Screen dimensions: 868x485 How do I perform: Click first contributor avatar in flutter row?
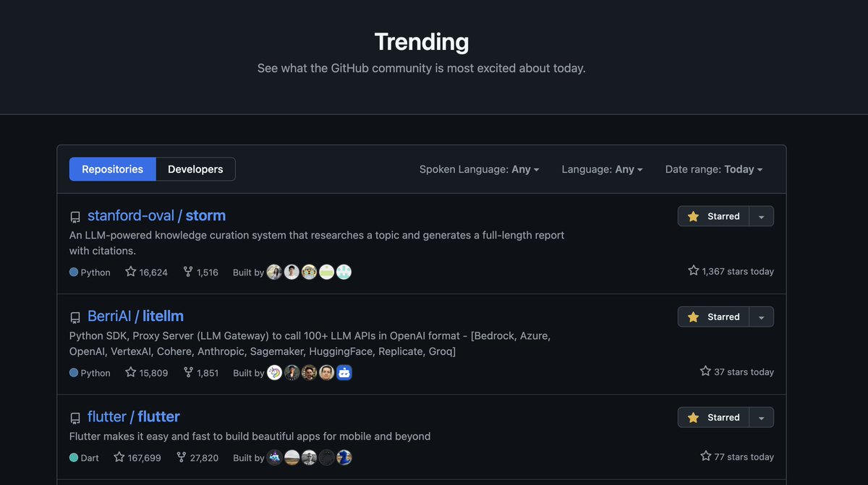[274, 458]
